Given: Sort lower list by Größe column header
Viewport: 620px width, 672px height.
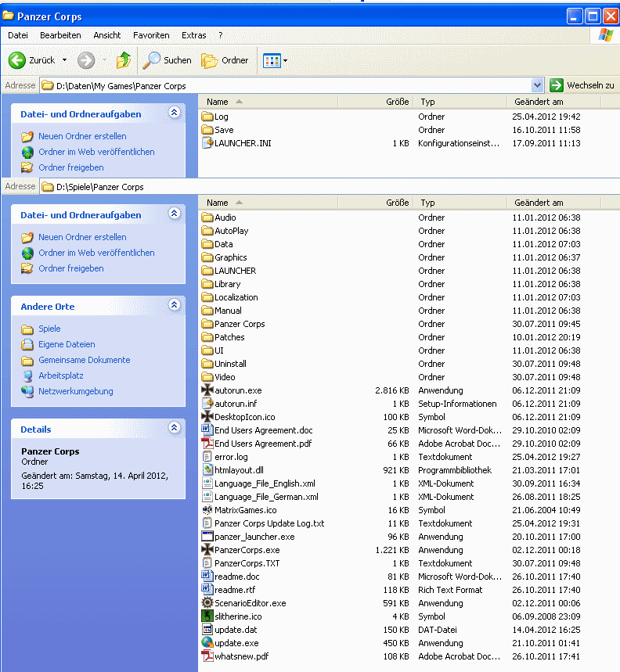Looking at the screenshot, I should [376, 203].
